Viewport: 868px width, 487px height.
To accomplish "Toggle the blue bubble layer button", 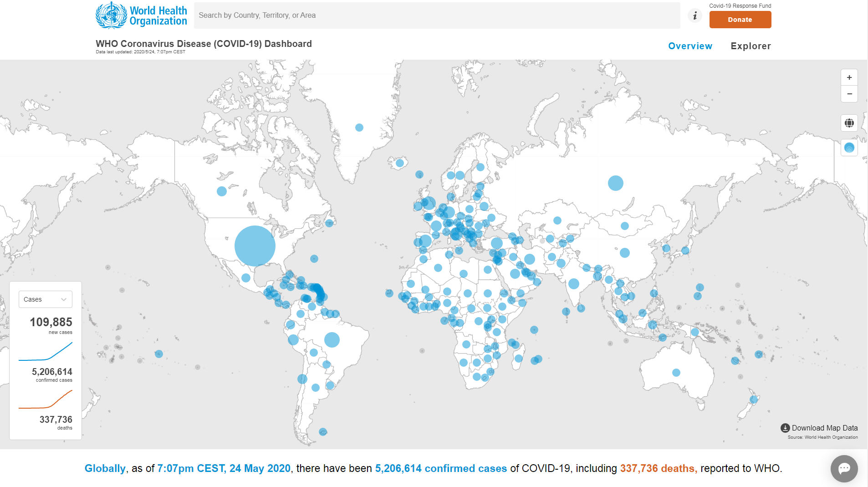I will click(x=849, y=148).
